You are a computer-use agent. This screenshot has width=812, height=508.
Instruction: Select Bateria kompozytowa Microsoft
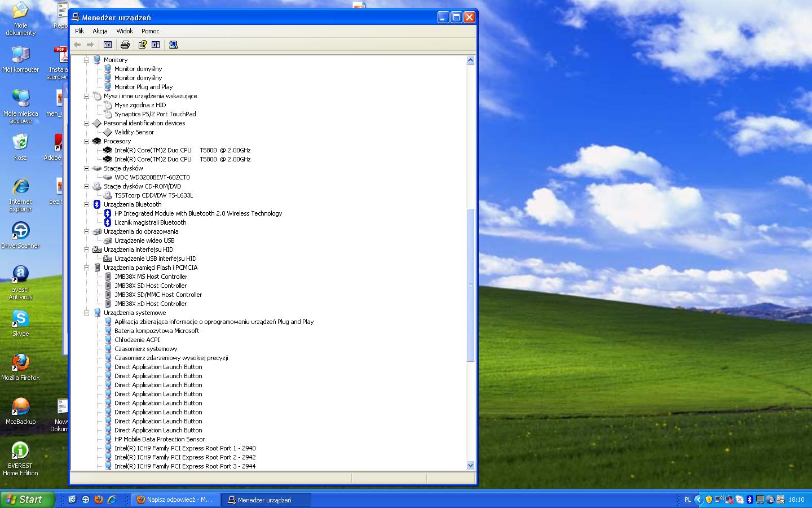157,331
